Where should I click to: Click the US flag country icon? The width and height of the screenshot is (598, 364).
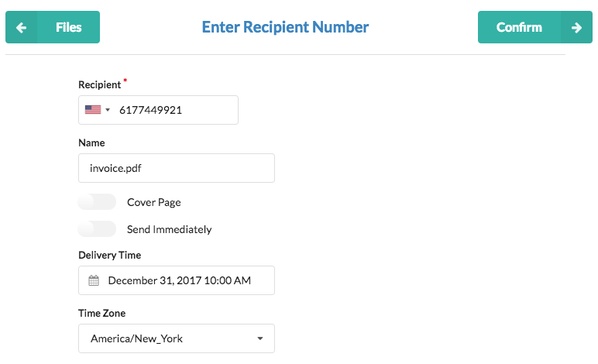pyautogui.click(x=93, y=110)
